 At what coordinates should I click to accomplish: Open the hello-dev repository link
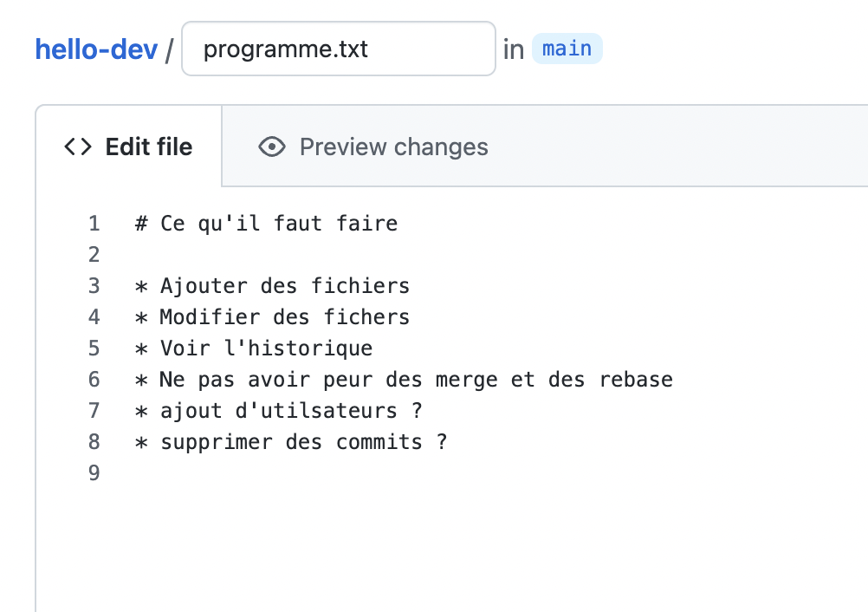click(96, 49)
